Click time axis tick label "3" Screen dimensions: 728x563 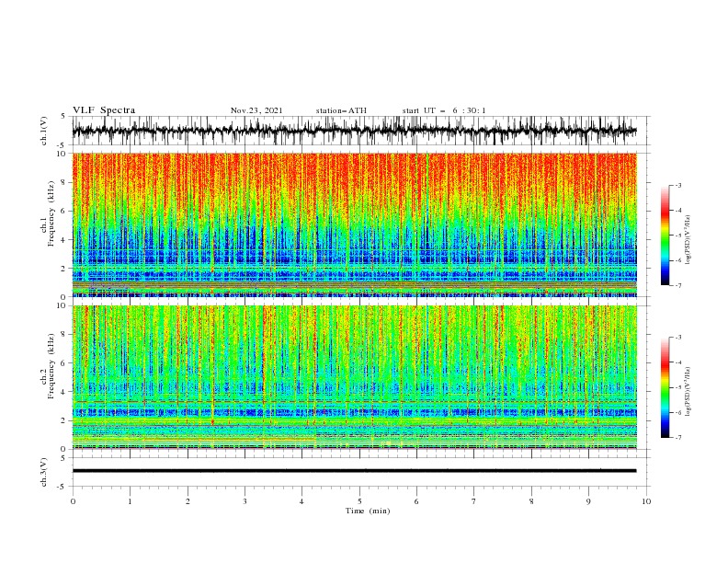click(245, 501)
